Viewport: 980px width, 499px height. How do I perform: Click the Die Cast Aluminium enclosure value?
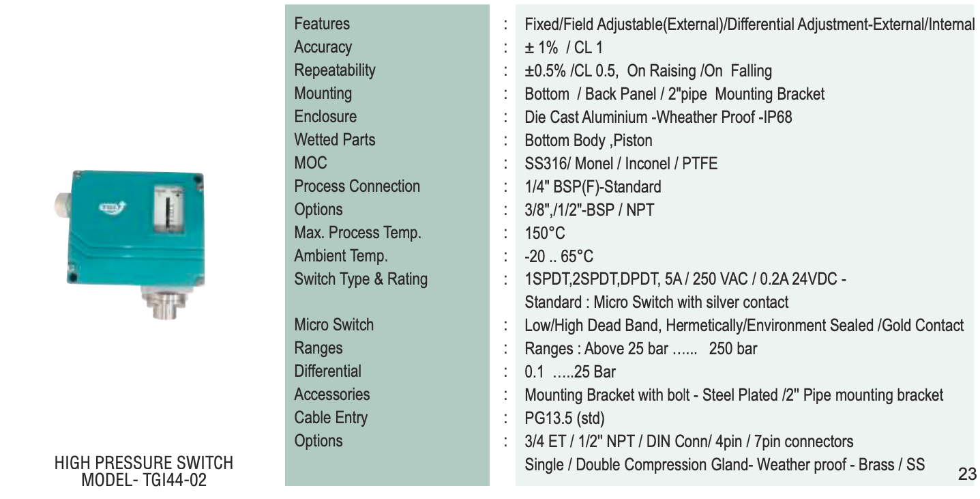[x=658, y=117]
